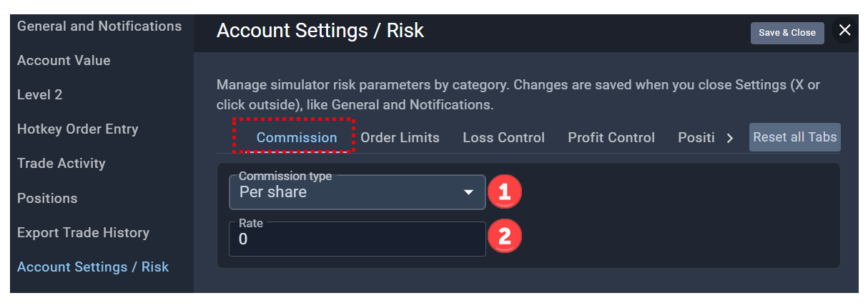Click the red number 2 marker
The width and height of the screenshot is (868, 308).
504,238
